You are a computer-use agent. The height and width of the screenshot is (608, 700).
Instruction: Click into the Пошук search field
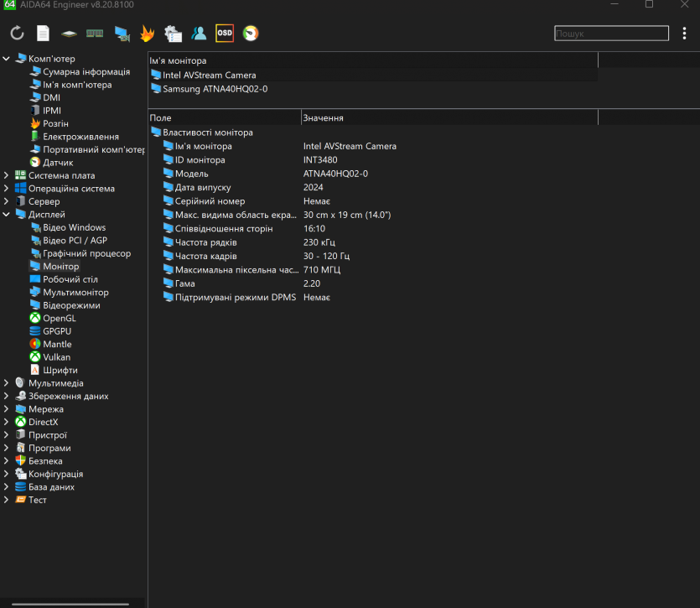[611, 34]
